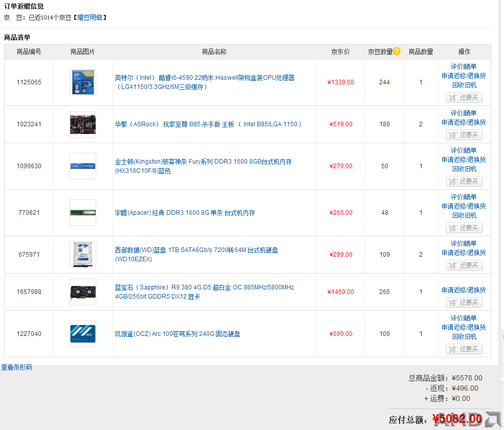Click 还要买 button for Sapphire R9 380 row

click(464, 303)
